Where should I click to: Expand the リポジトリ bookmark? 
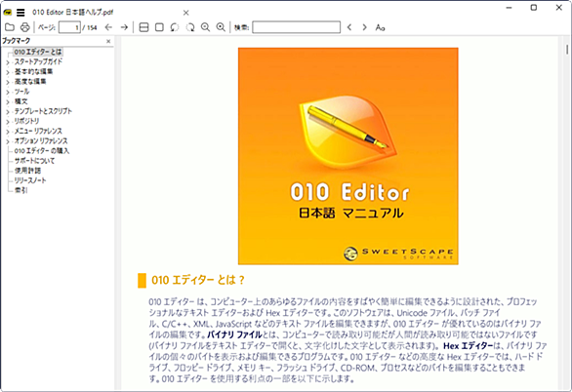tap(8, 122)
